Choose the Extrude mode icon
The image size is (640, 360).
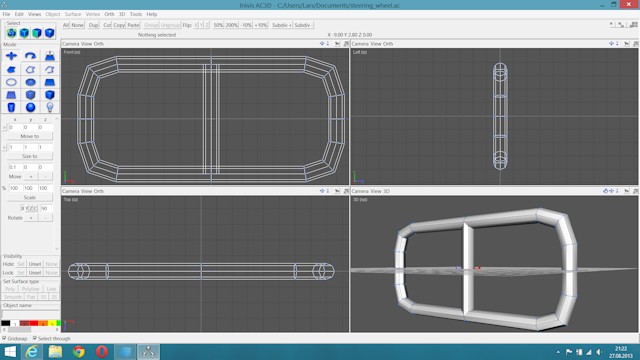[x=50, y=56]
